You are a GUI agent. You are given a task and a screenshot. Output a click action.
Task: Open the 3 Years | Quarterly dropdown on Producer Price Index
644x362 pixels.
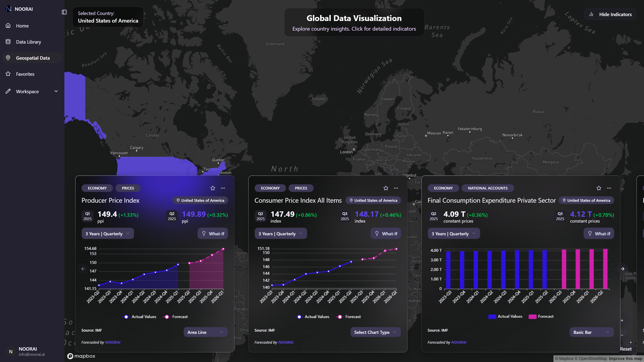[108, 233]
